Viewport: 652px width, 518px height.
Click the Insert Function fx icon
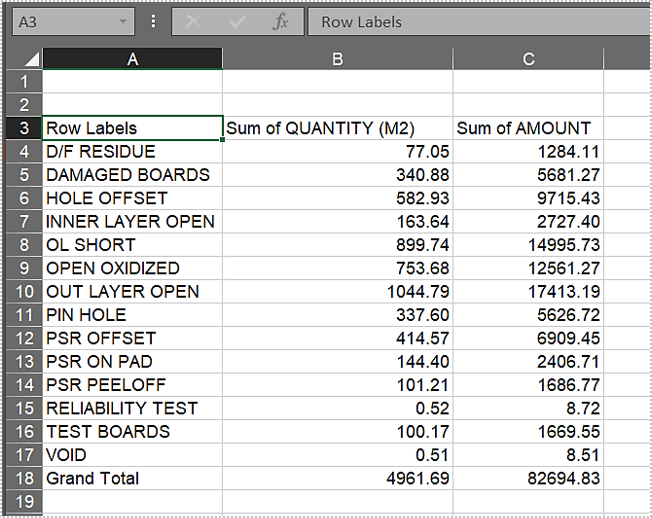tap(281, 22)
